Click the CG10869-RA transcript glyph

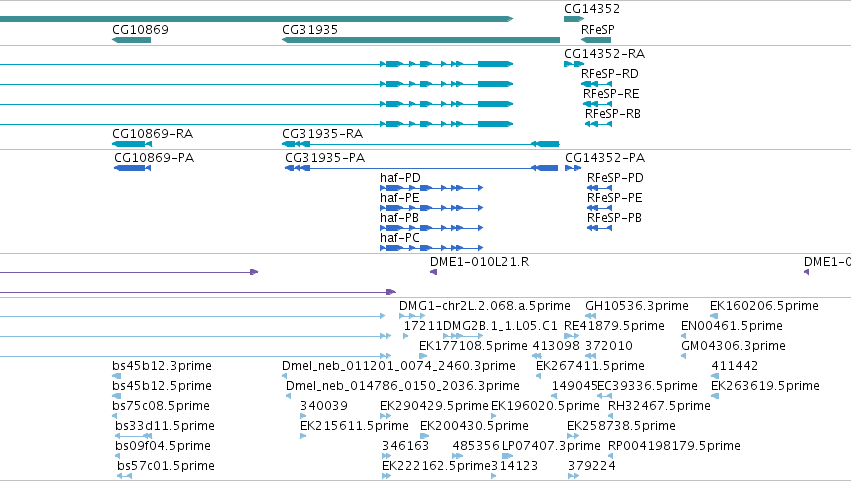[132, 144]
